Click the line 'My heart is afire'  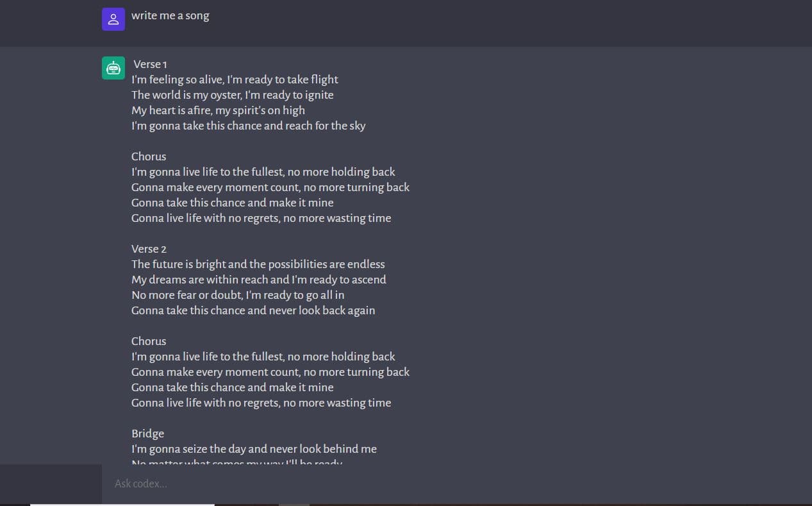[x=218, y=110]
